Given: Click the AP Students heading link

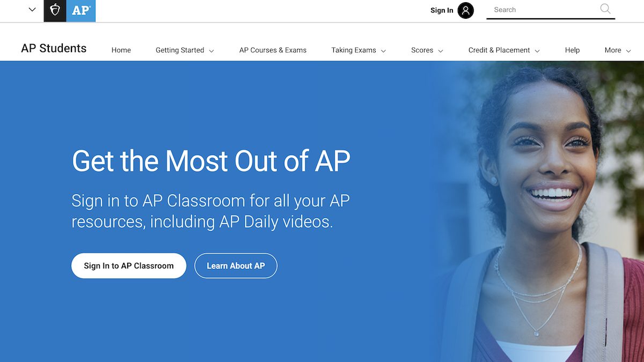Looking at the screenshot, I should point(53,48).
